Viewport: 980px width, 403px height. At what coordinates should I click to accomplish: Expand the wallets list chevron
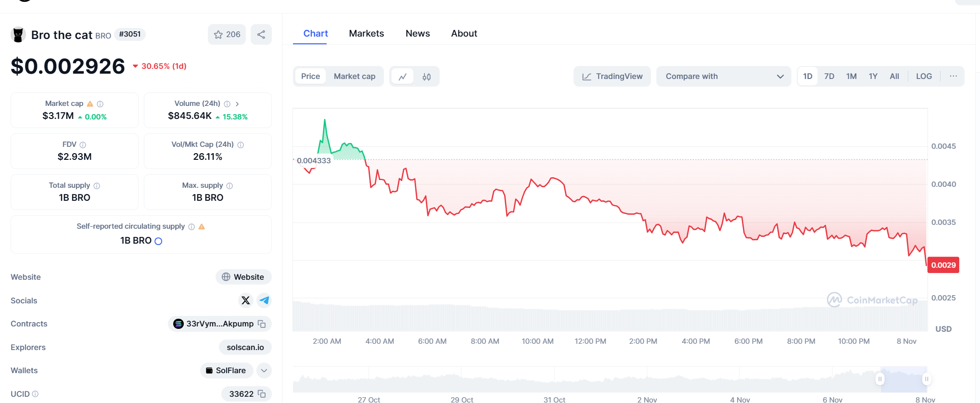[264, 371]
